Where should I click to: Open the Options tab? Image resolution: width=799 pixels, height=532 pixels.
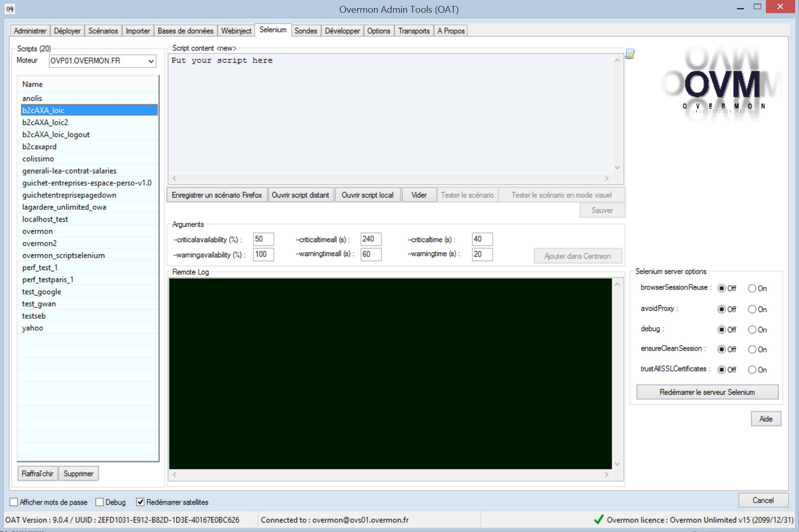(378, 31)
